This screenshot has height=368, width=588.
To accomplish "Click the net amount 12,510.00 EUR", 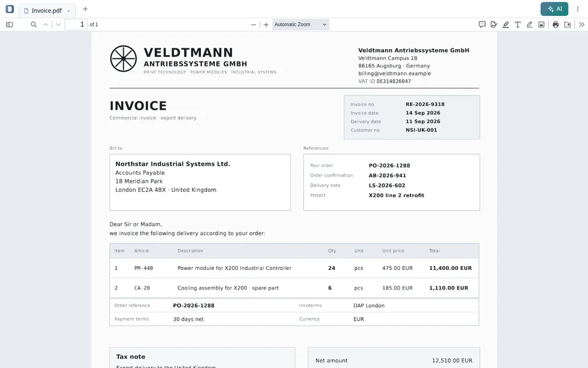I will coord(452,361).
